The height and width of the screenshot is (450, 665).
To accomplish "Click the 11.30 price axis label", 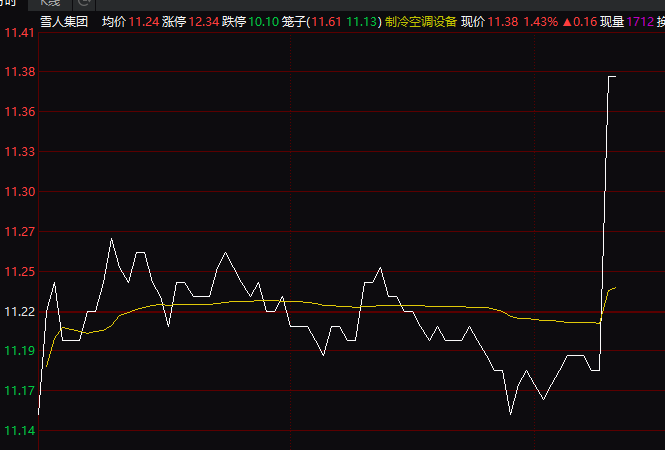I will coord(20,192).
